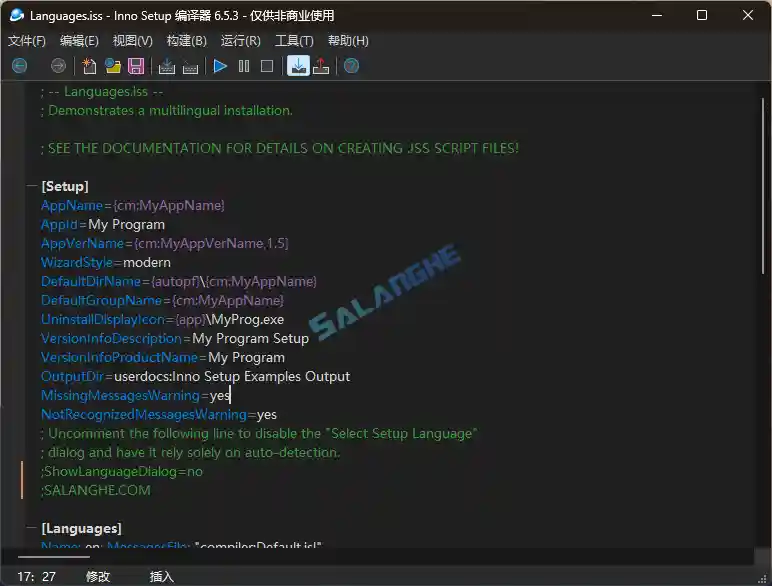
Task: Click the ;SALANGHE.COM comment line
Action: [x=96, y=490]
